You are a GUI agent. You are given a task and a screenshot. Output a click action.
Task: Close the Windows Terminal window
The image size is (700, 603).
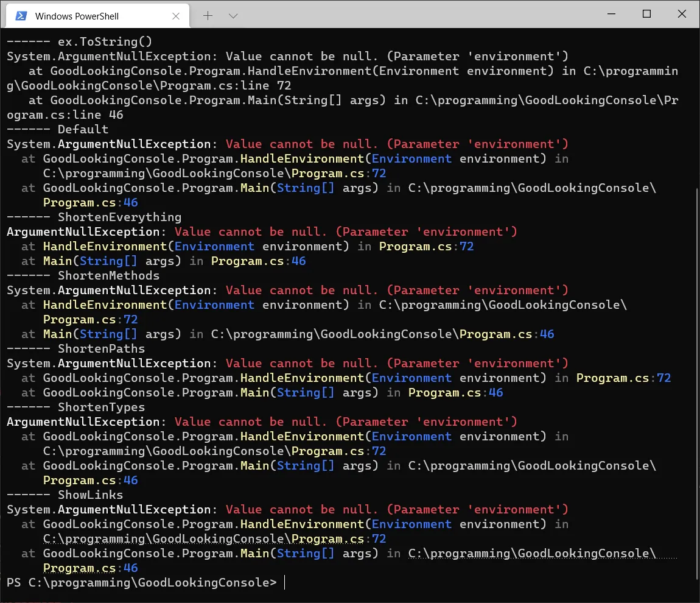coord(681,14)
